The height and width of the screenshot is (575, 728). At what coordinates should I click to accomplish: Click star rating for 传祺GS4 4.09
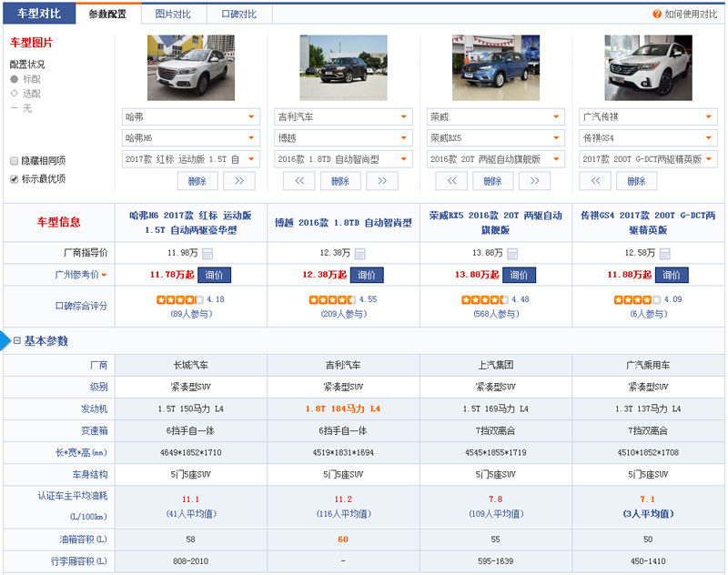pyautogui.click(x=637, y=300)
